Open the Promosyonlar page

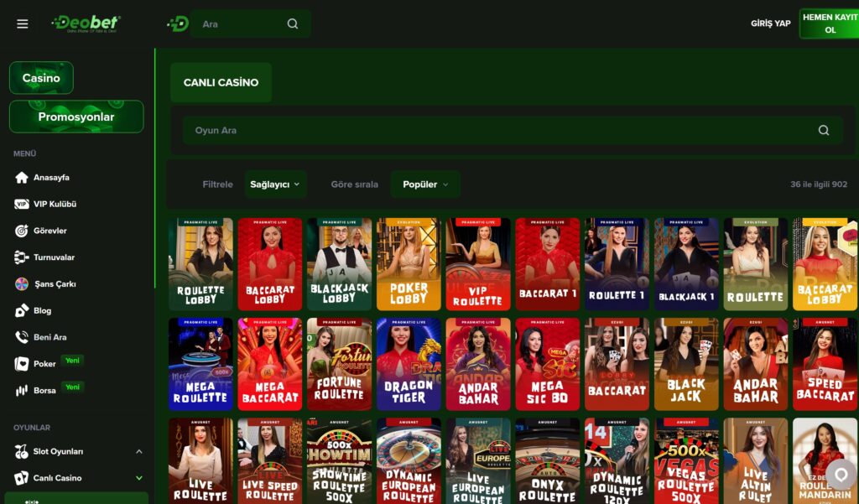point(76,116)
